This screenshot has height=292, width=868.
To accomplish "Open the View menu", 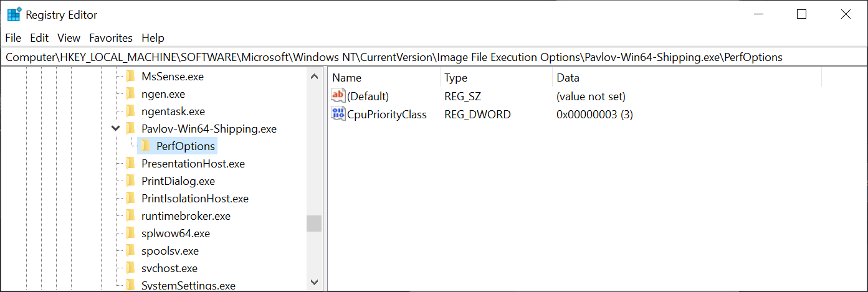I will coord(69,38).
